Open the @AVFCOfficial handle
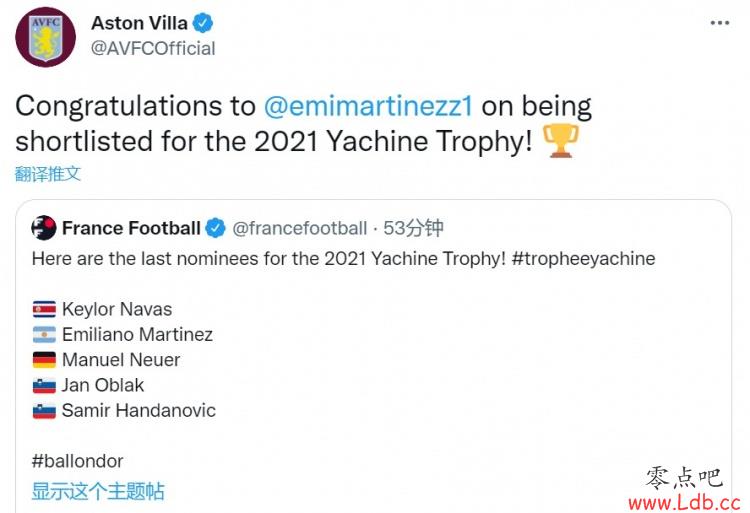The height and width of the screenshot is (513, 750). [x=153, y=48]
